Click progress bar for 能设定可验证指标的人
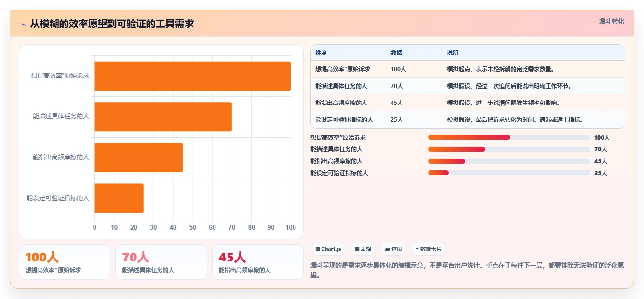This screenshot has height=299, width=644. (509, 173)
